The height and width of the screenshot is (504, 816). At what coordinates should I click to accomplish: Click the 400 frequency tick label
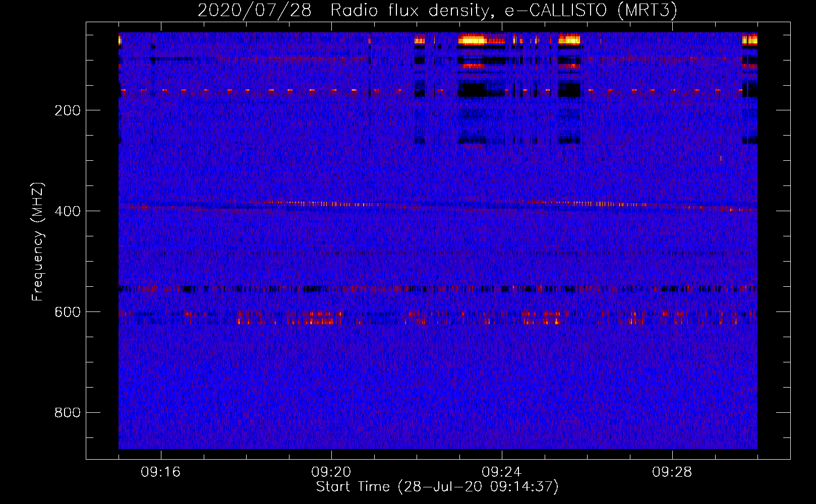click(x=68, y=211)
